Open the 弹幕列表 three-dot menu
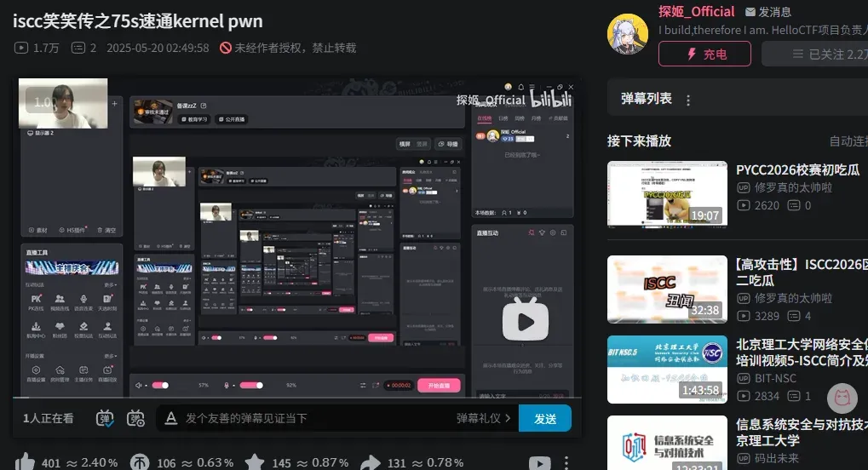The width and height of the screenshot is (868, 470). tap(688, 100)
